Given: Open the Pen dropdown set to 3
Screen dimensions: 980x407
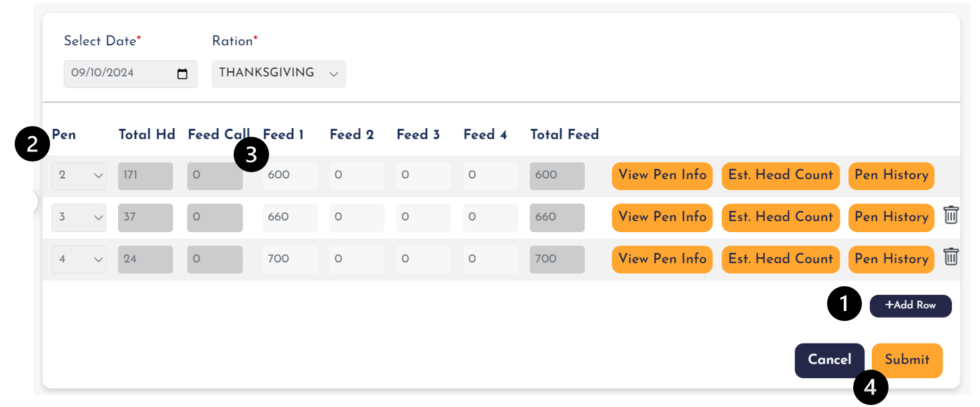Looking at the screenshot, I should [79, 218].
